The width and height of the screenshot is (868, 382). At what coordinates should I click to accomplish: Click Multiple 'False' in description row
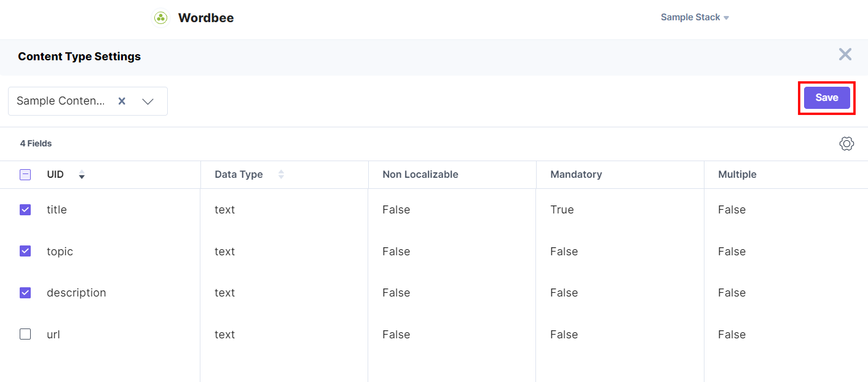click(732, 293)
